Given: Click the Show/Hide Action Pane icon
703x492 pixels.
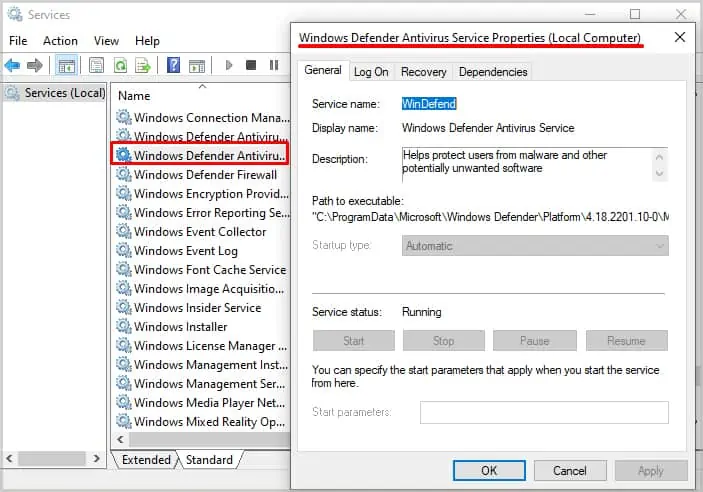Looking at the screenshot, I should tap(197, 65).
